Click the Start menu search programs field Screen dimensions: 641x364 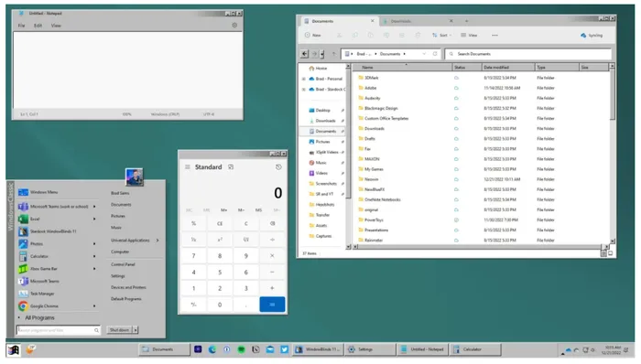(x=58, y=330)
